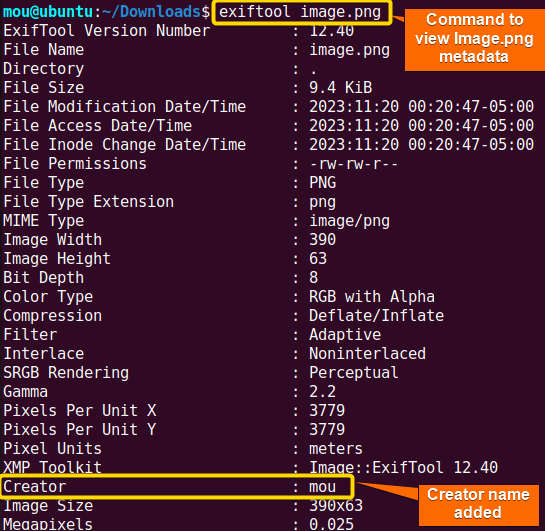This screenshot has height=531, width=545.
Task: Click the 'Pixels Per Unit Y' label
Action: (80, 430)
